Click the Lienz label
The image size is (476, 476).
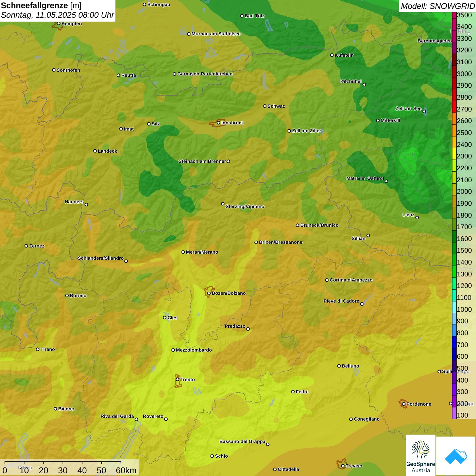[408, 215]
